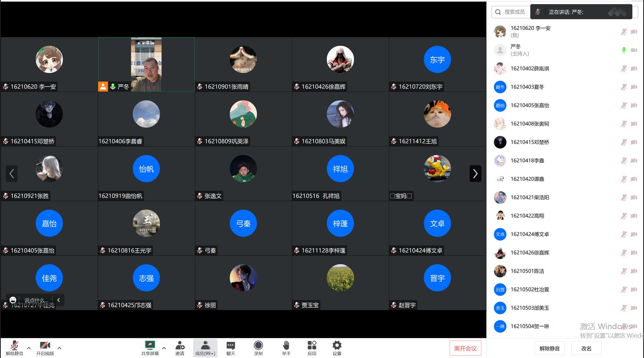Click the emoji reaction smiley icon

[x=13, y=300]
